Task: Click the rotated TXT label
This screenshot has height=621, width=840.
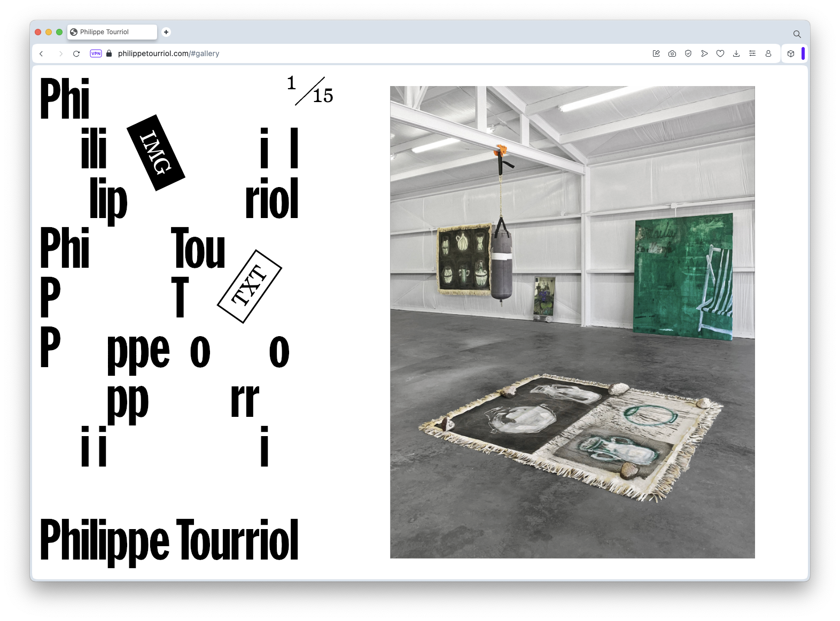Action: tap(249, 286)
